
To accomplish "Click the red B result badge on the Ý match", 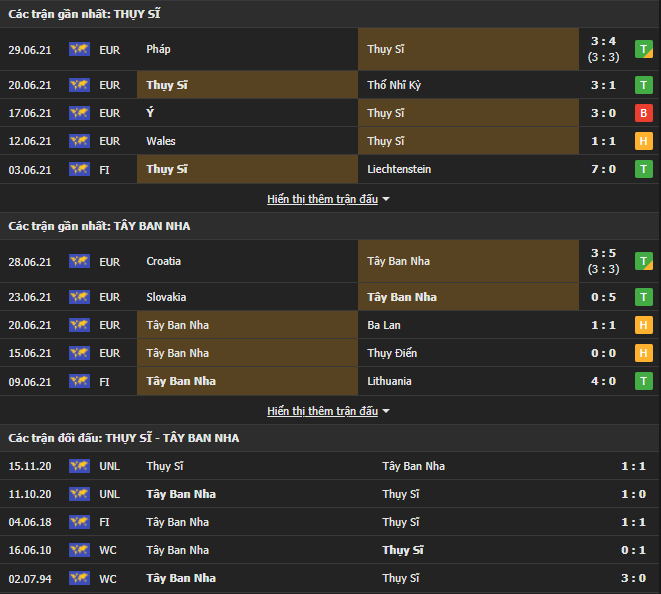I will pyautogui.click(x=644, y=113).
